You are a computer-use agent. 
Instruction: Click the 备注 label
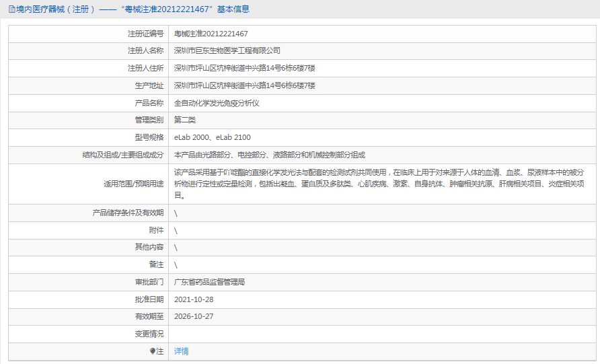pyautogui.click(x=157, y=265)
